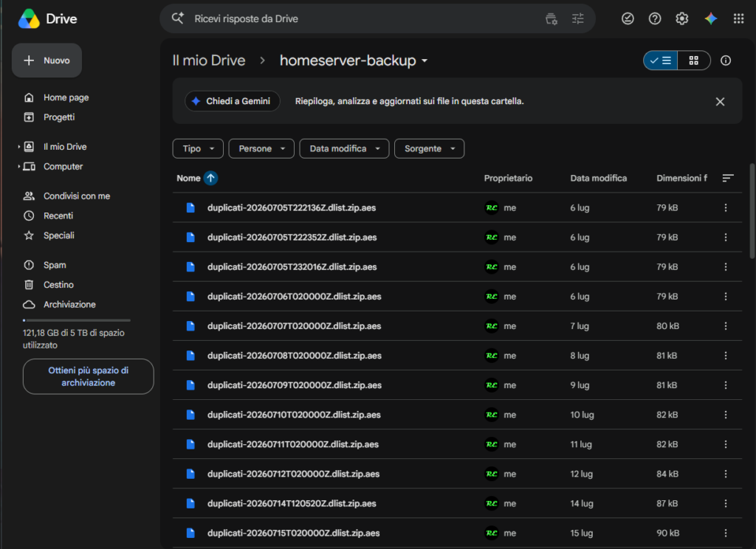Open the Settings gear icon
This screenshot has width=756, height=549.
(681, 18)
